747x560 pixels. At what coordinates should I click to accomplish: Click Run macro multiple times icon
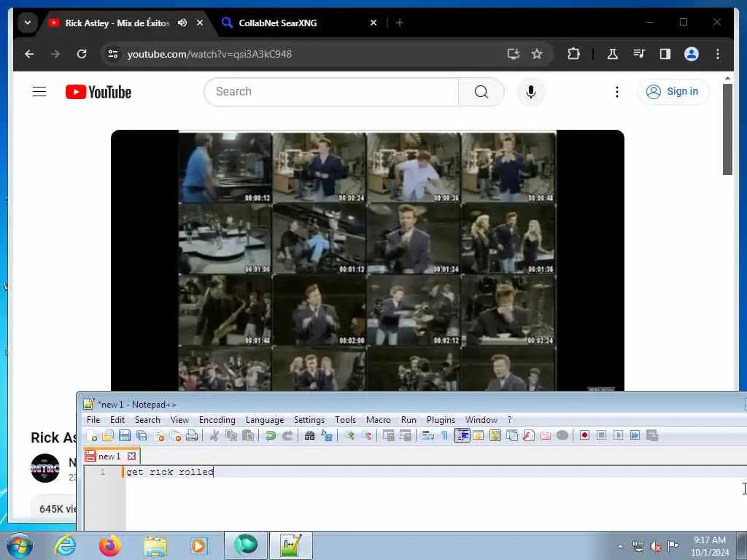tap(635, 436)
